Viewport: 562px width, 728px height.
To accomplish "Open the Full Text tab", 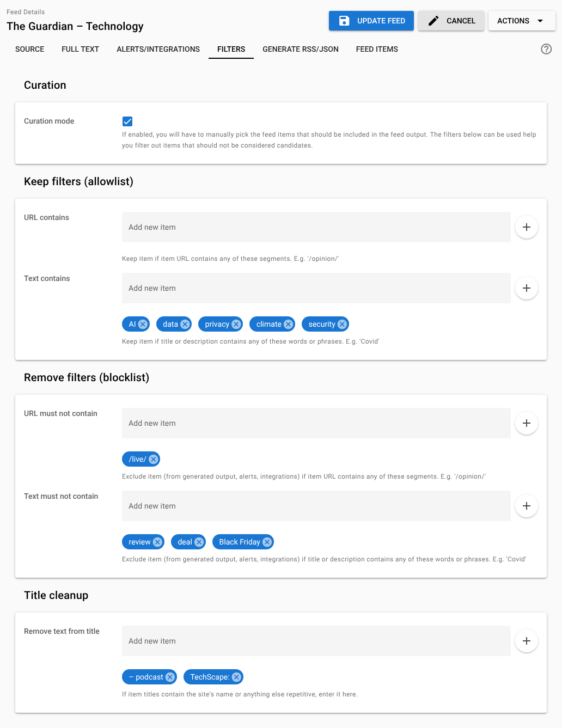I will [x=81, y=49].
